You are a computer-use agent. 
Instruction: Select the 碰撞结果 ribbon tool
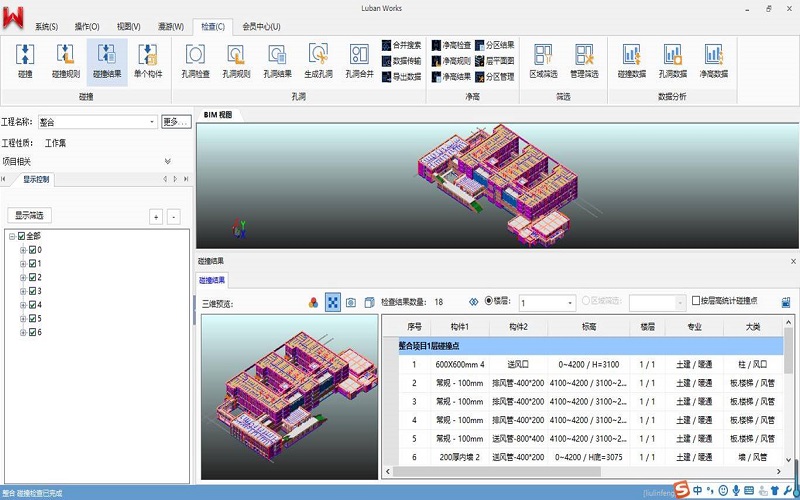click(x=107, y=61)
